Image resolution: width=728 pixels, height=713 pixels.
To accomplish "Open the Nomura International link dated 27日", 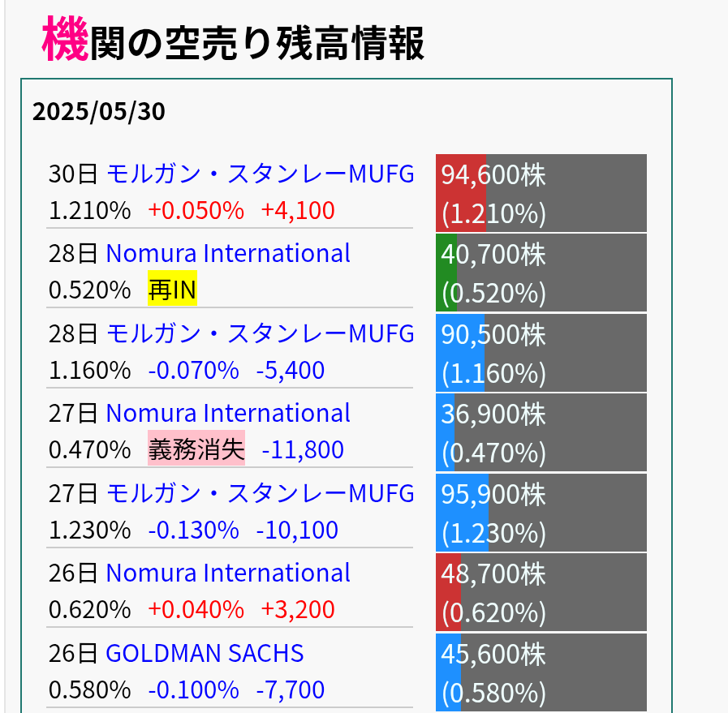I will point(227,413).
